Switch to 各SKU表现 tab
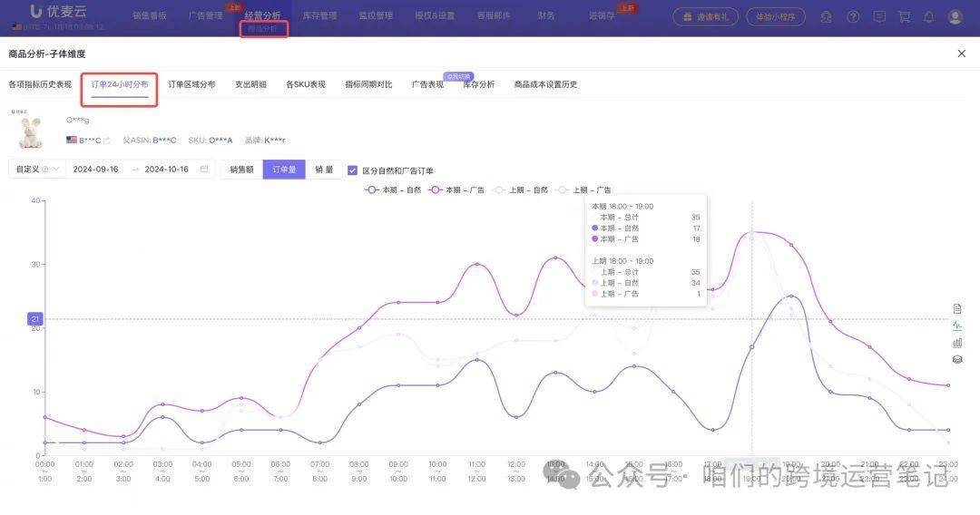 click(x=306, y=84)
